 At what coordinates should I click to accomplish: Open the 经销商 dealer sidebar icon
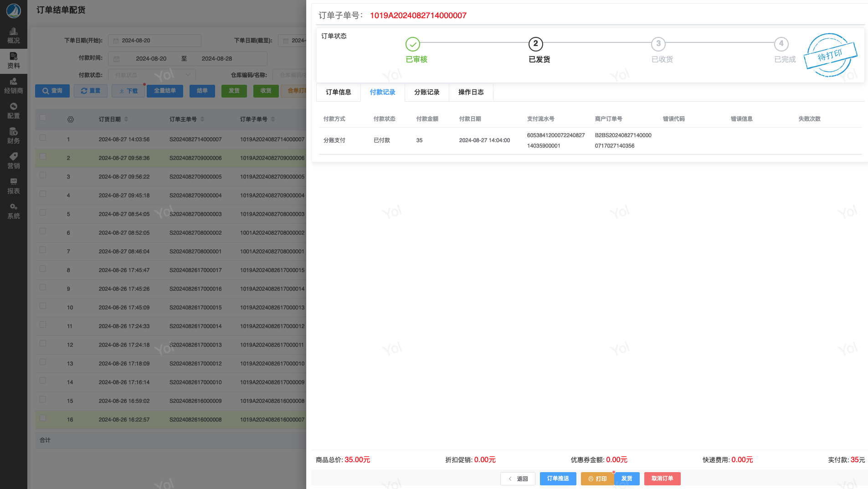point(13,86)
